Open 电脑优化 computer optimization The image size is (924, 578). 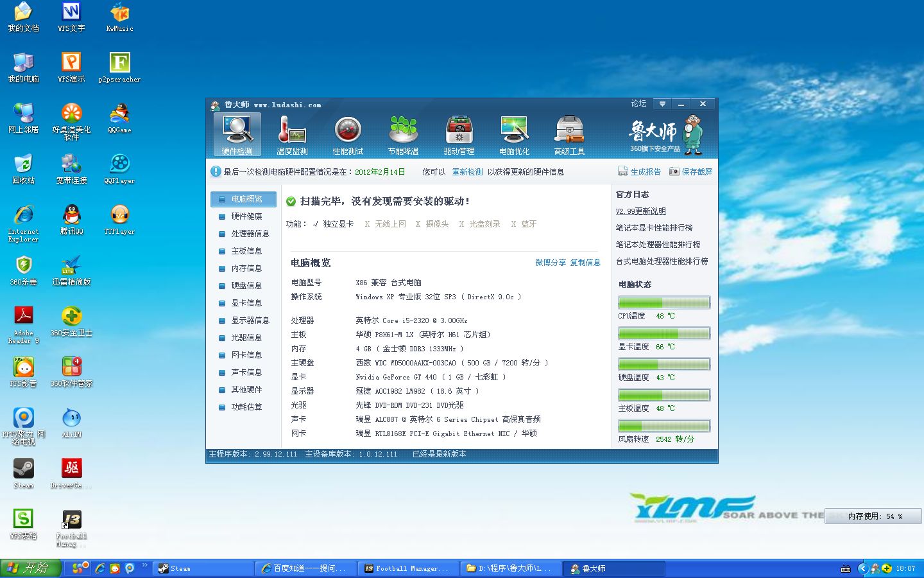[514, 136]
